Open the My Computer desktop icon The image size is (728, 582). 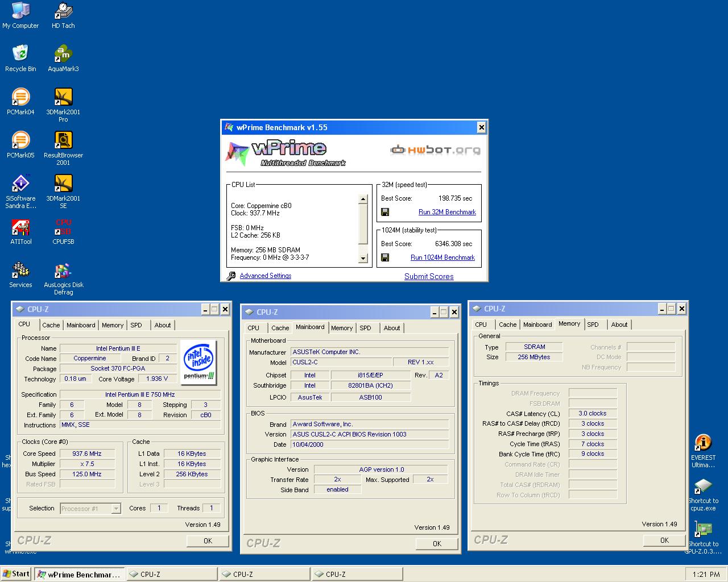point(20,15)
